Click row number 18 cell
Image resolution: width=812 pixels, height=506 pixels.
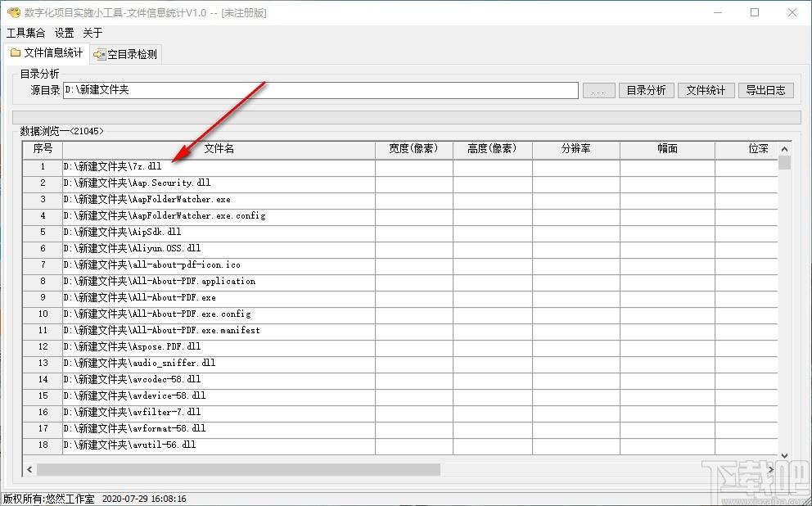pos(43,445)
